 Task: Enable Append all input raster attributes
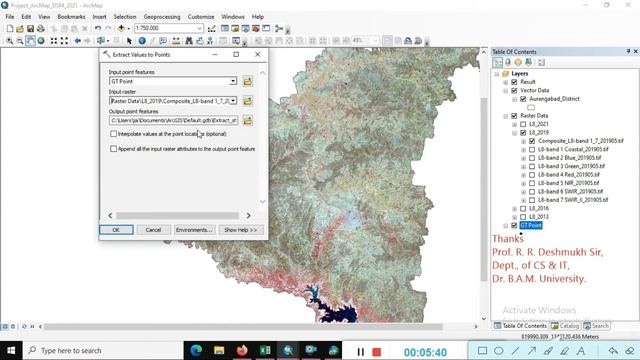click(x=113, y=149)
